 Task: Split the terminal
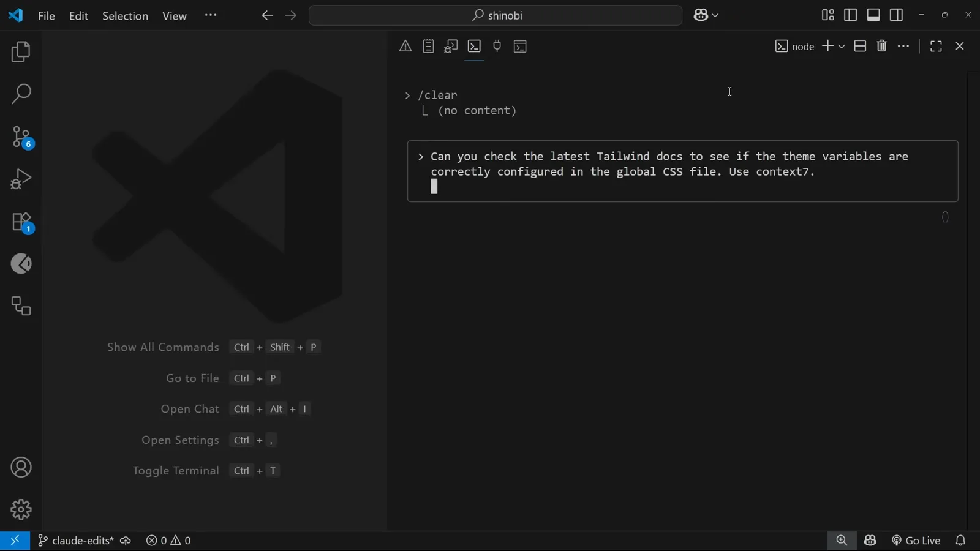click(860, 47)
